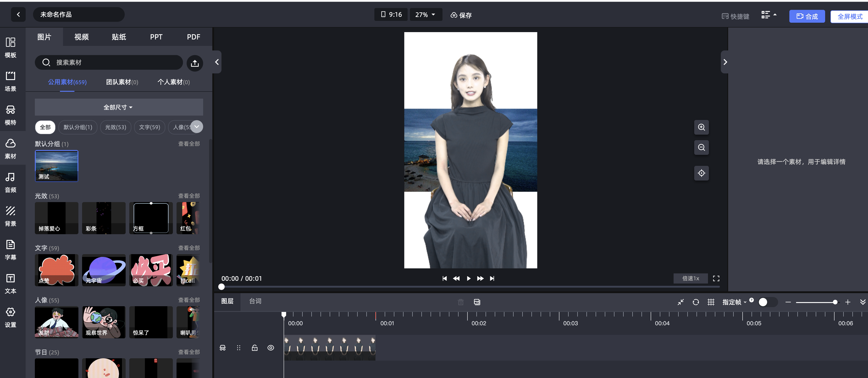Open the 模特 model sidebar panel
This screenshot has width=868, height=378.
click(x=11, y=115)
